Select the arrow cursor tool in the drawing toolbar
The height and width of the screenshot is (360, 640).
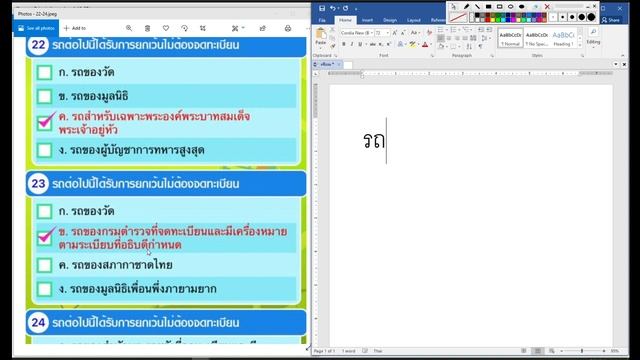[453, 6]
